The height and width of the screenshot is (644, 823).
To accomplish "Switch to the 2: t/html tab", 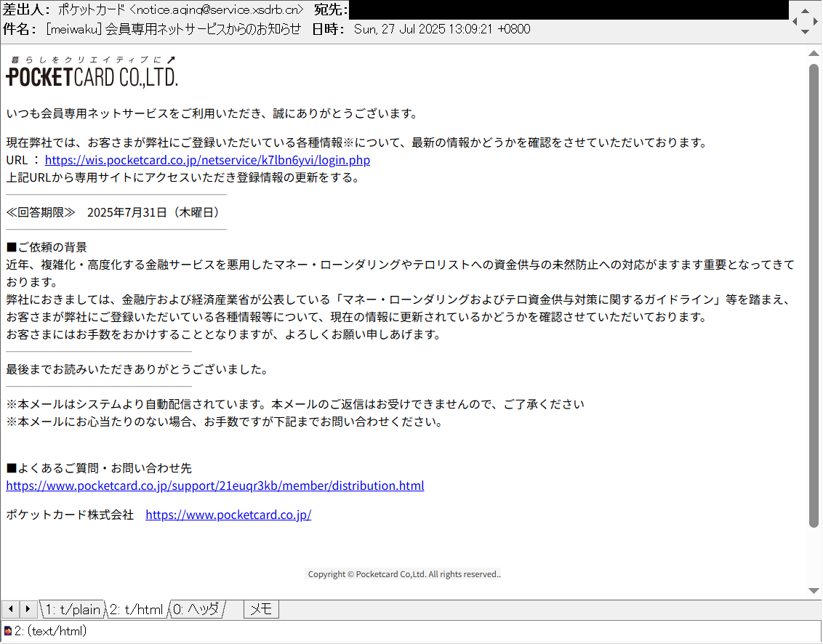I will point(137,609).
